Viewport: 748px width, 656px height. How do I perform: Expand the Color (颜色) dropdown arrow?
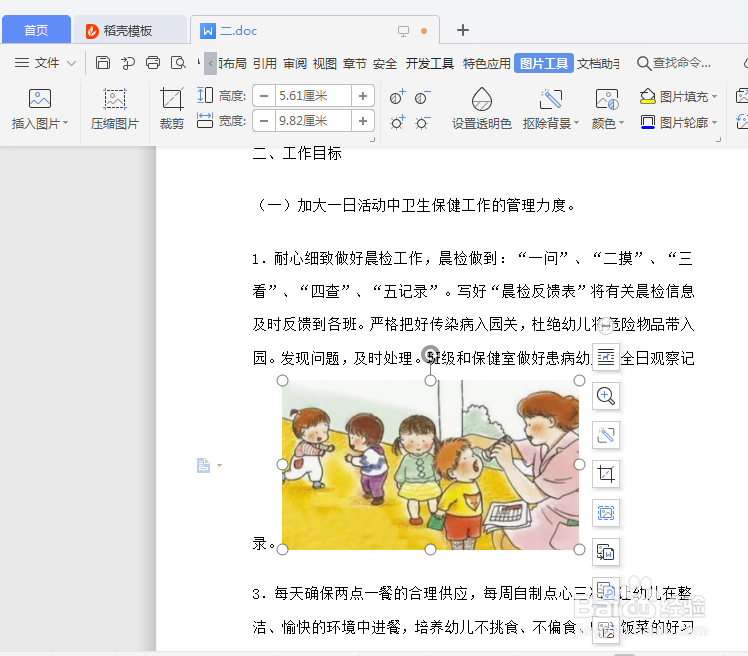(x=621, y=123)
